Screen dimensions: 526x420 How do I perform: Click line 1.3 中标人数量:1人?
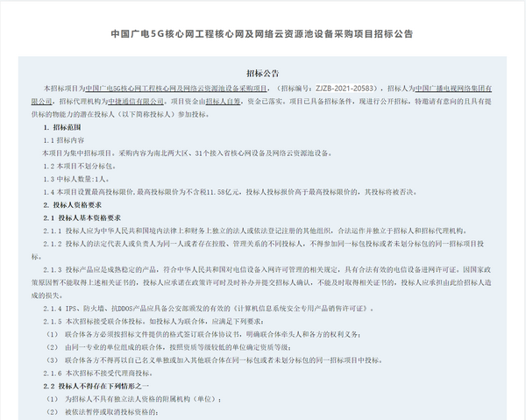point(76,179)
